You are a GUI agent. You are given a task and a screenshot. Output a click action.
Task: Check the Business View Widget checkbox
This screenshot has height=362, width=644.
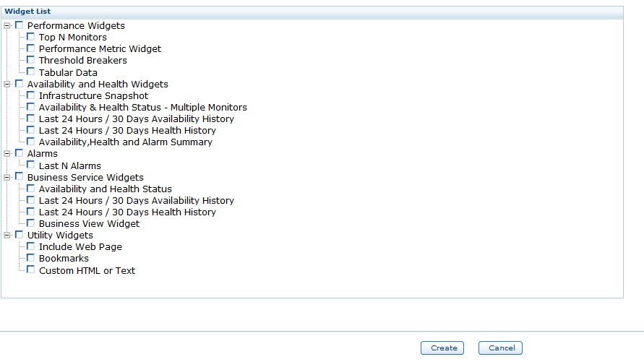pyautogui.click(x=30, y=223)
